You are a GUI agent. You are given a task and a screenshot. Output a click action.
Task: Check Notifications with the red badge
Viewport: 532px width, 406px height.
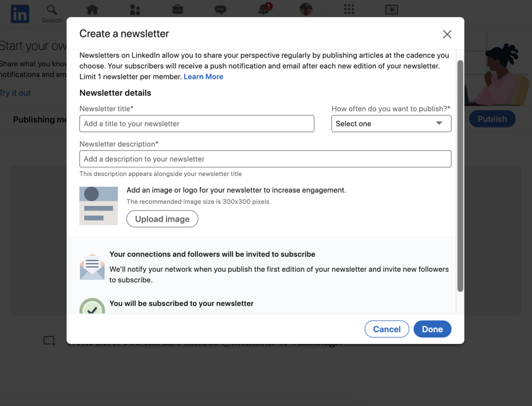point(263,9)
